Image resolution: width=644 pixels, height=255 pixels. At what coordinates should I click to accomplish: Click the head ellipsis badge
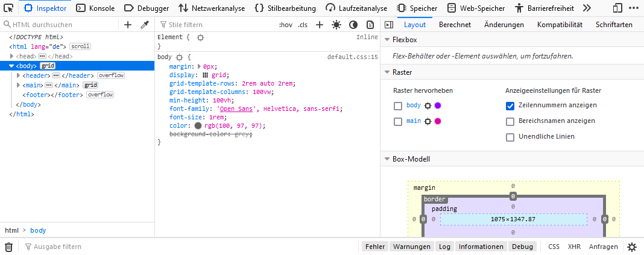pyautogui.click(x=42, y=56)
